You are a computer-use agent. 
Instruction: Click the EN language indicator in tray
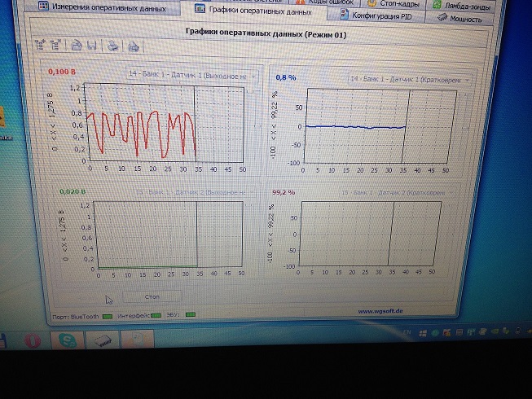click(407, 333)
